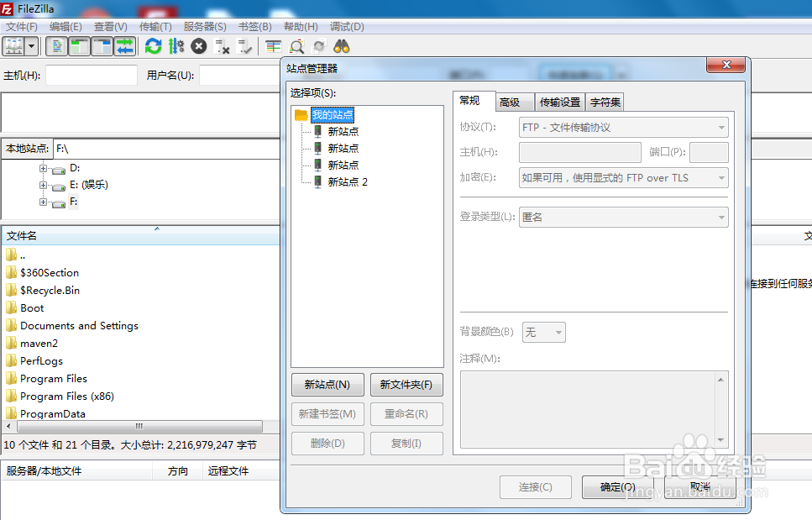
Task: Select 我的站点 folder in Site Manager
Action: tap(333, 114)
